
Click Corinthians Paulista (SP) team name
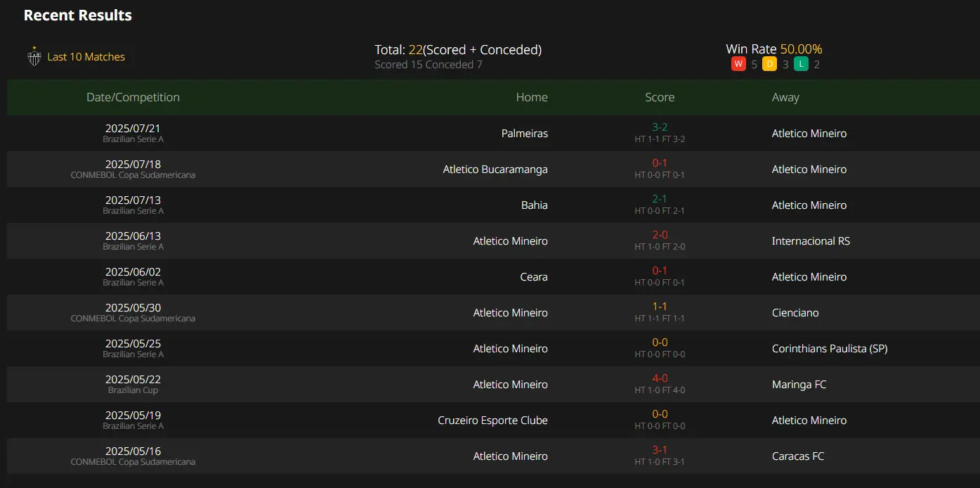830,348
